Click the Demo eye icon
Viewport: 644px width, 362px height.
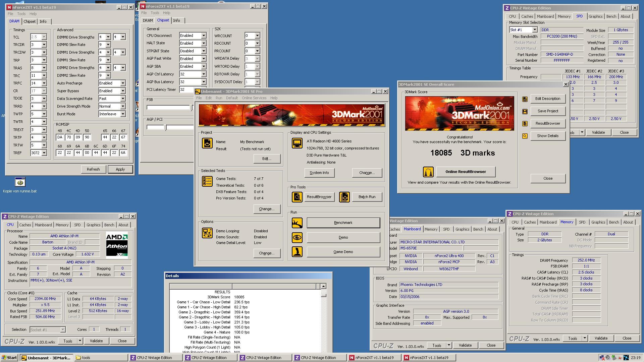297,238
